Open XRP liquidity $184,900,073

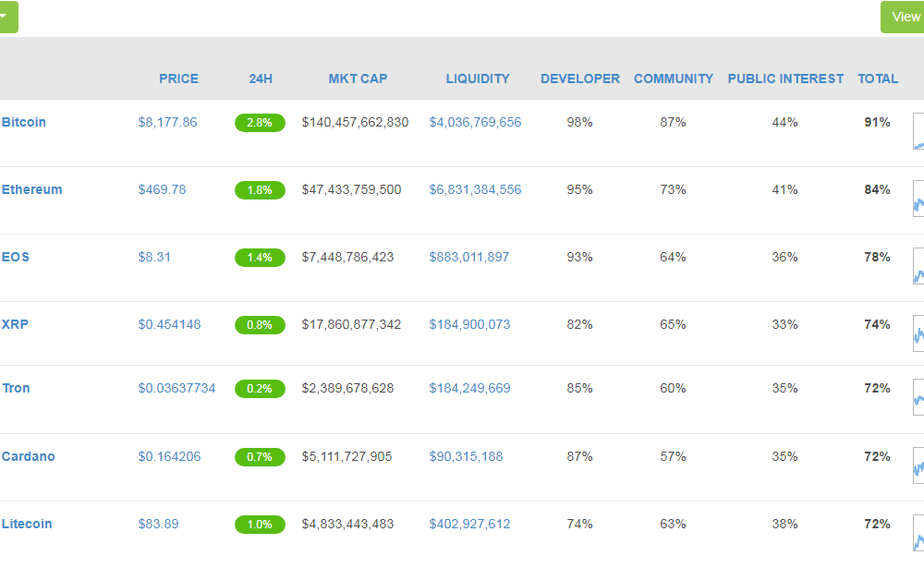point(469,325)
